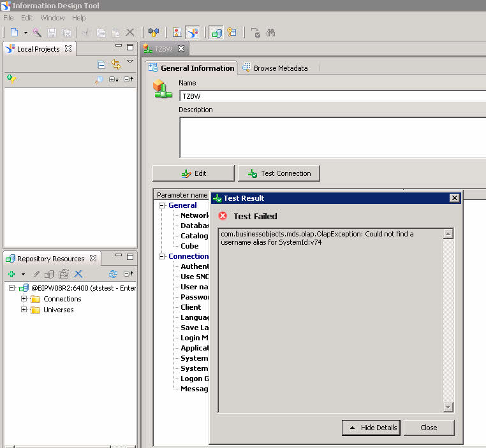Screen dimensions: 486x448
Task: Click the Parameter name column header
Action: pyautogui.click(x=182, y=195)
